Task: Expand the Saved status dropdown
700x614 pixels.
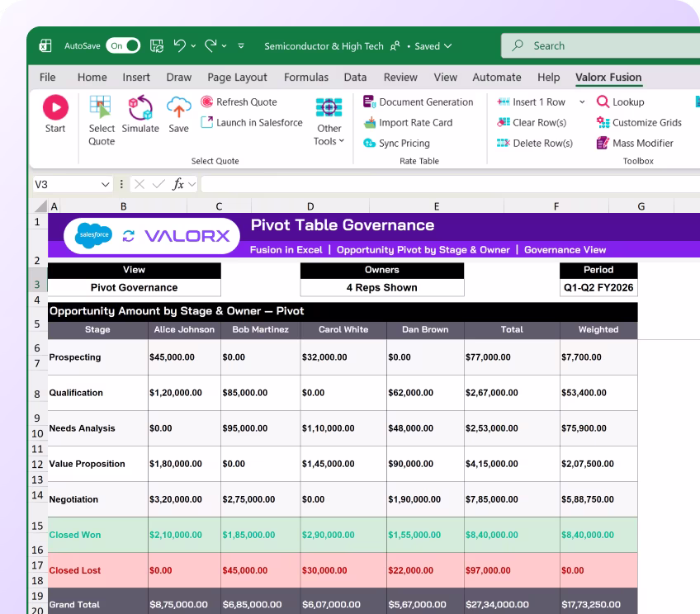Action: pyautogui.click(x=448, y=46)
